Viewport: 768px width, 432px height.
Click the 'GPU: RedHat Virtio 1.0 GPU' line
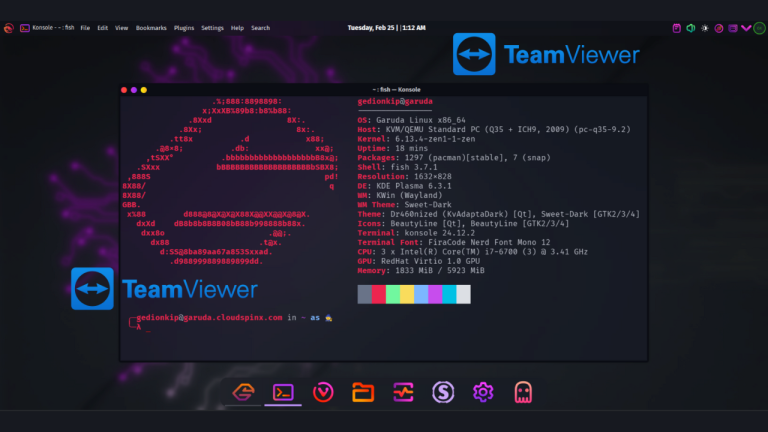419,261
